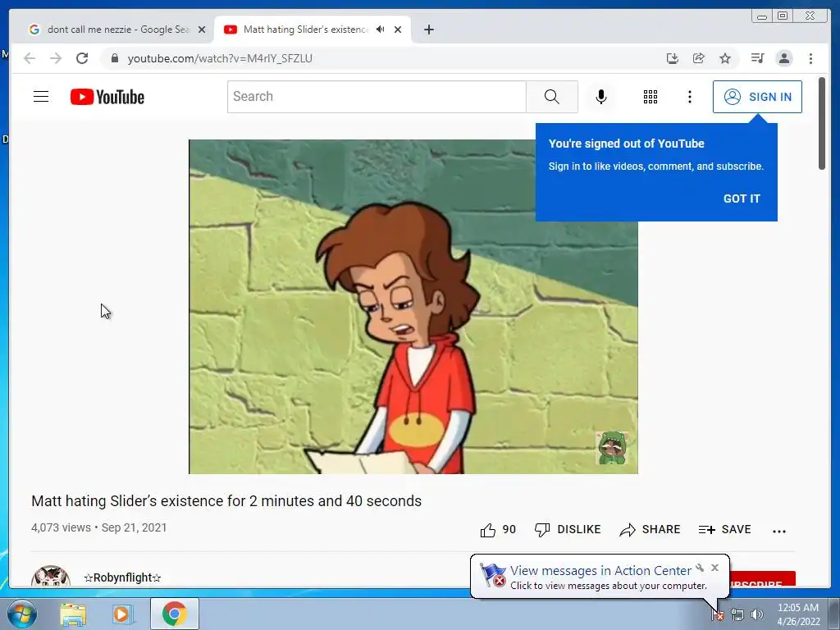Go forward in Chrome

click(x=56, y=58)
